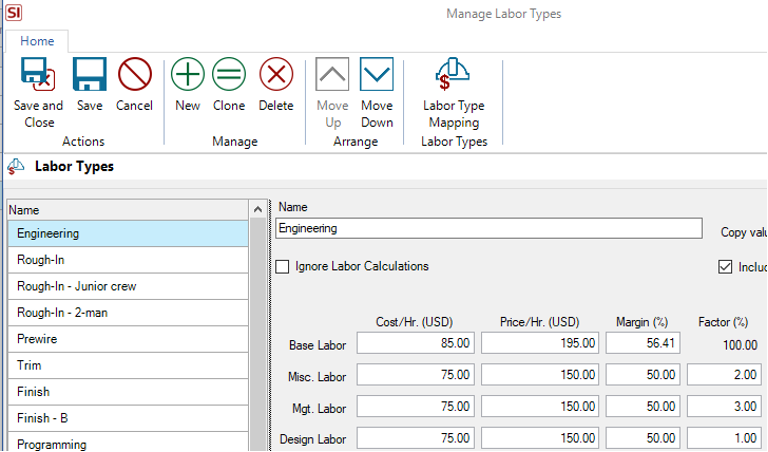This screenshot has width=768, height=452.
Task: Edit Misc. Labor Factor field
Action: 724,375
